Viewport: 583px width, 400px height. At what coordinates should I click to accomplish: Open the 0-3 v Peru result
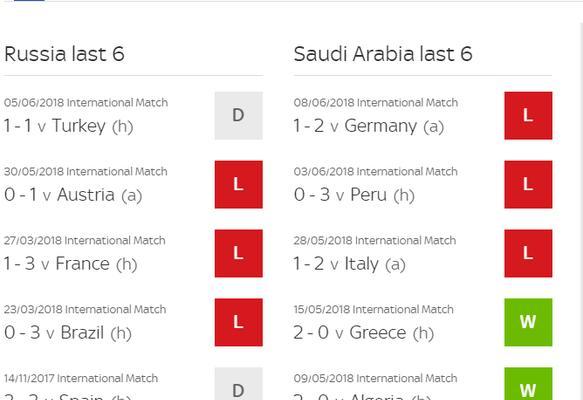[x=354, y=195]
